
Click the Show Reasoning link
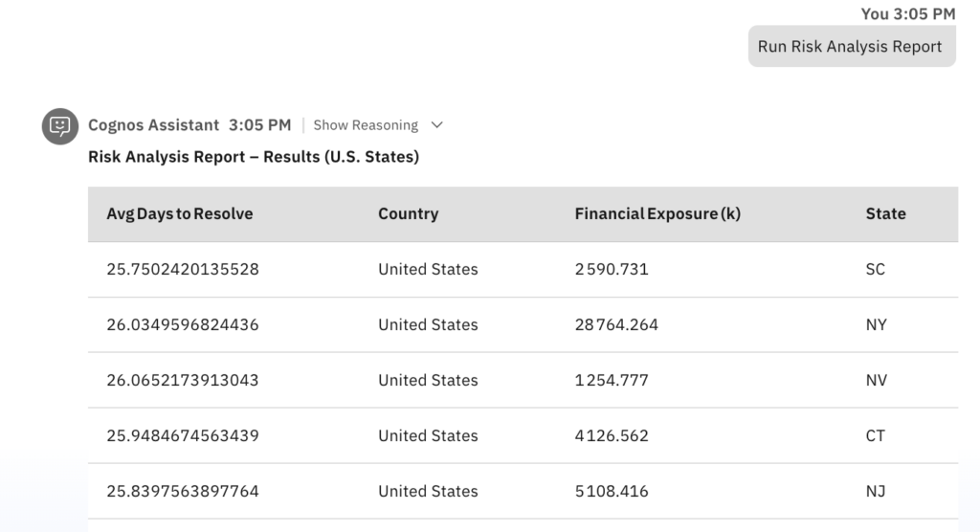(x=366, y=125)
